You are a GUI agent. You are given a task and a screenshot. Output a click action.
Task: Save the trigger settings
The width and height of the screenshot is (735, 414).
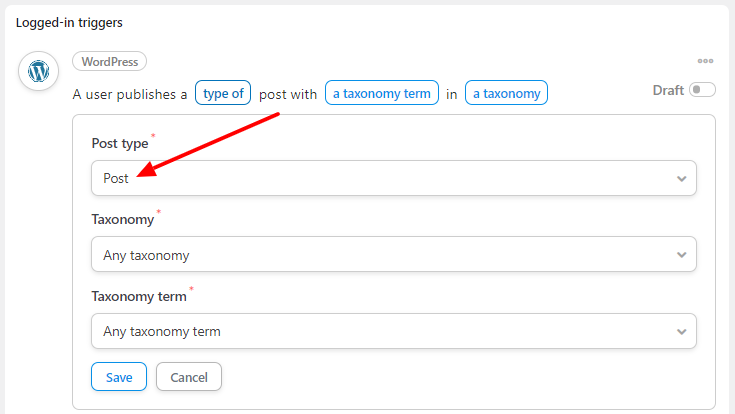point(119,376)
